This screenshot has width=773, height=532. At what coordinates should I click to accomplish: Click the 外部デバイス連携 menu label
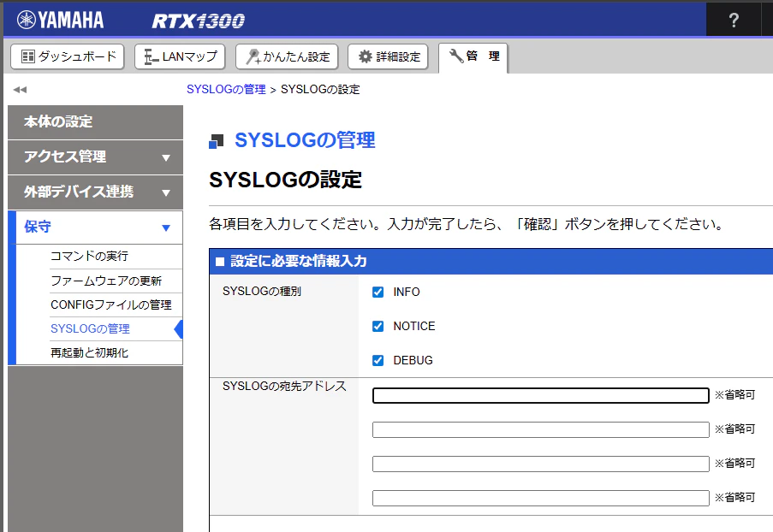(x=79, y=192)
